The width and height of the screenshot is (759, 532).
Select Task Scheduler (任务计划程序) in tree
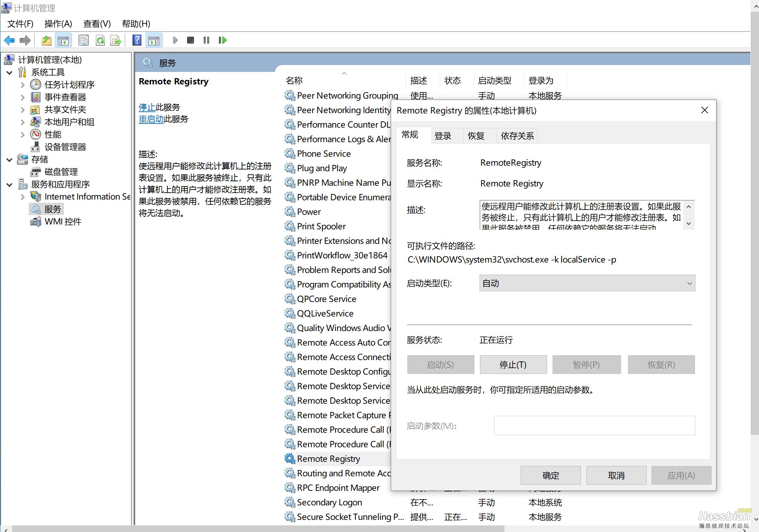(x=69, y=85)
